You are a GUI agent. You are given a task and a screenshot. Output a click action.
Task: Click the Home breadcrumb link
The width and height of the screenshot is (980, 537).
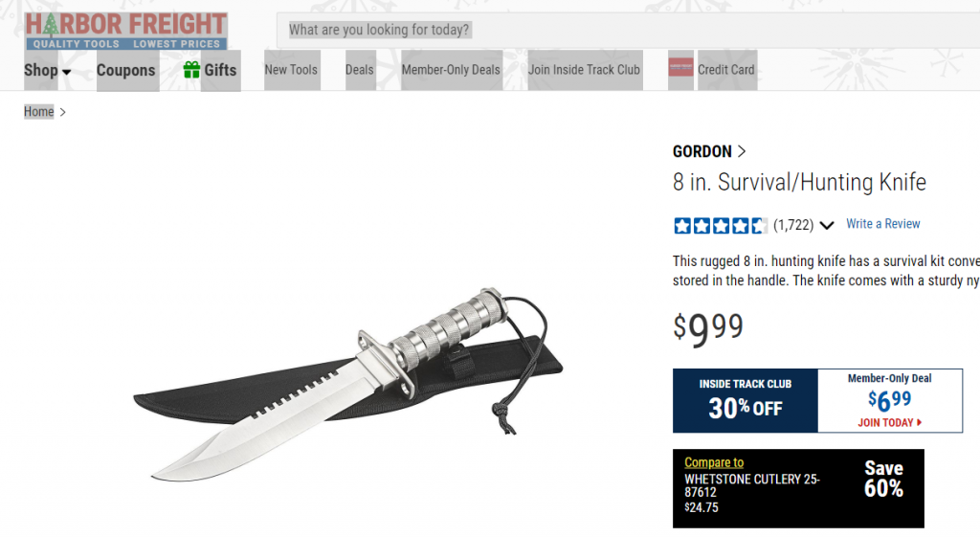38,111
